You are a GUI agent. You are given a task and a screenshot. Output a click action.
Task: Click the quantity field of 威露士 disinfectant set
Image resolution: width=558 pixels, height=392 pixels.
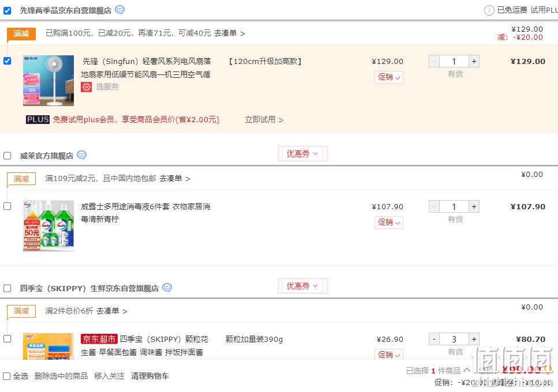pyautogui.click(x=454, y=206)
